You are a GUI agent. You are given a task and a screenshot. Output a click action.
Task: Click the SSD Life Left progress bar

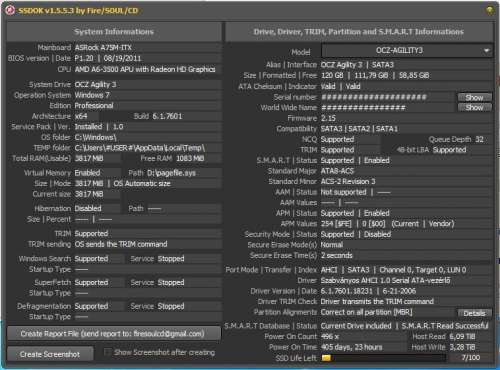pyautogui.click(x=383, y=358)
